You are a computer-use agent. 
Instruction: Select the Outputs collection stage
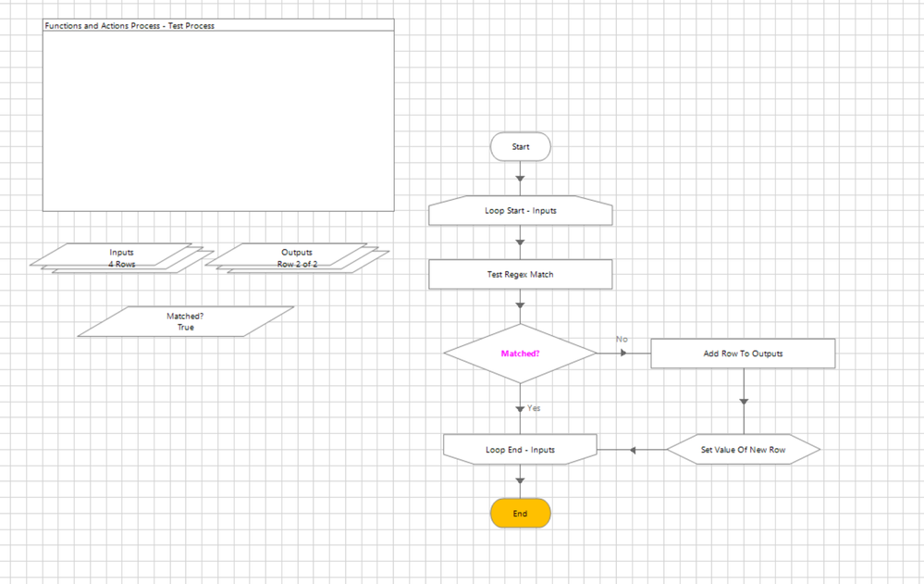point(297,258)
